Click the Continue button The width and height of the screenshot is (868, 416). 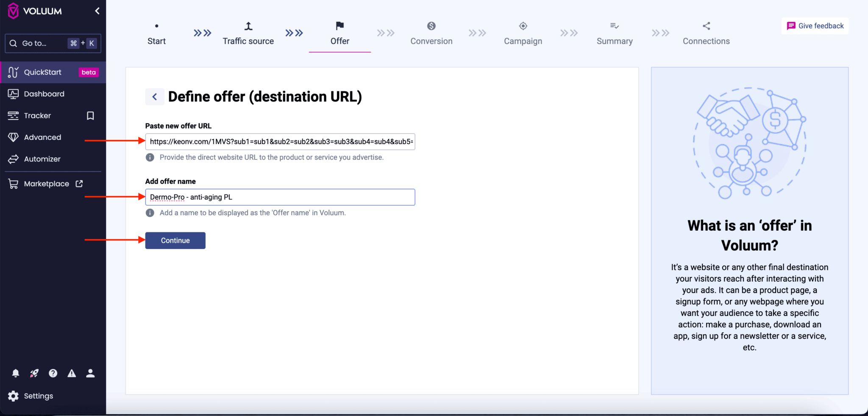coord(175,240)
